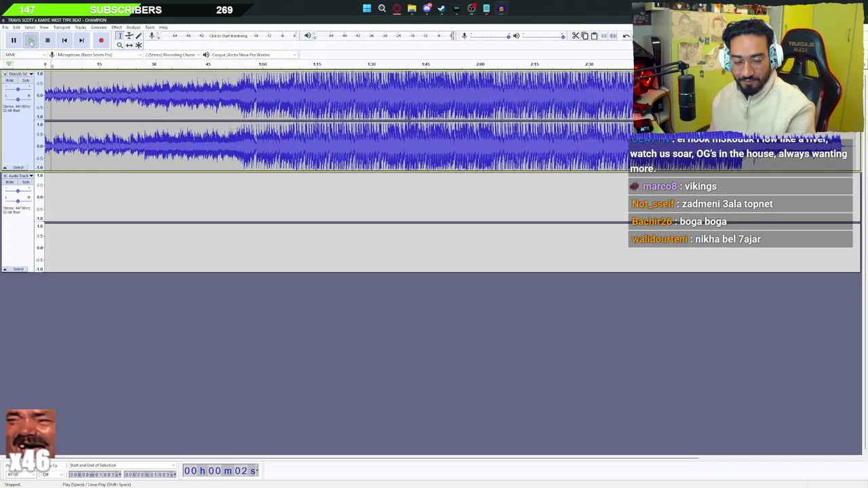Click the audio position time field
This screenshot has width=868, height=488.
coord(221,470)
